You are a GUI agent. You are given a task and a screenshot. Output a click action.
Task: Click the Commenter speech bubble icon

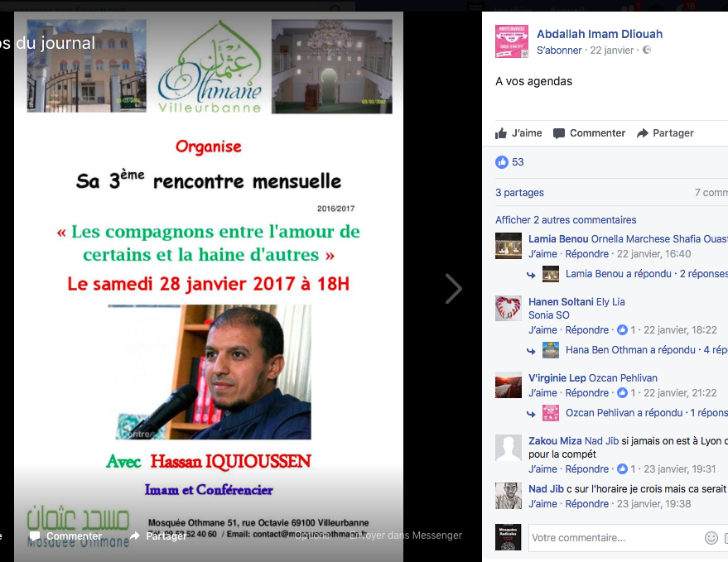[x=559, y=133]
